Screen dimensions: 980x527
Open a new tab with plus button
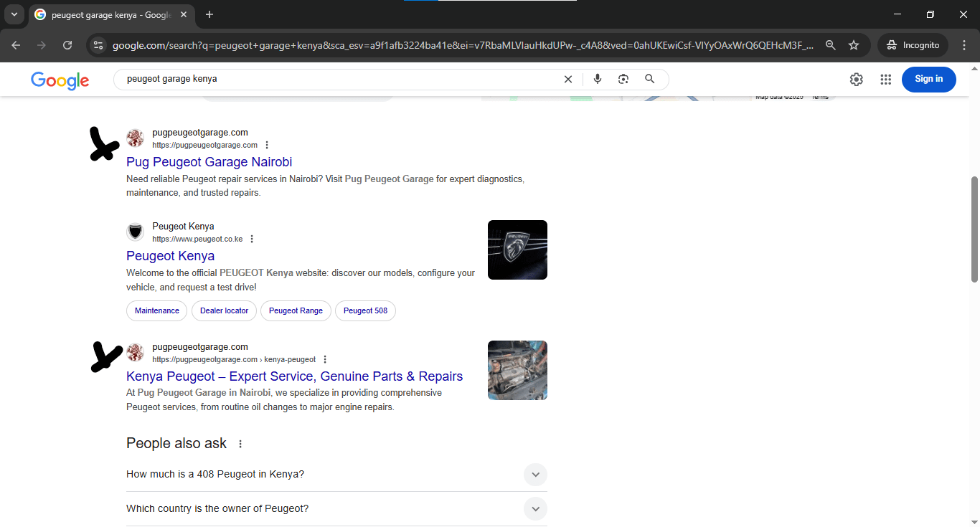[209, 14]
